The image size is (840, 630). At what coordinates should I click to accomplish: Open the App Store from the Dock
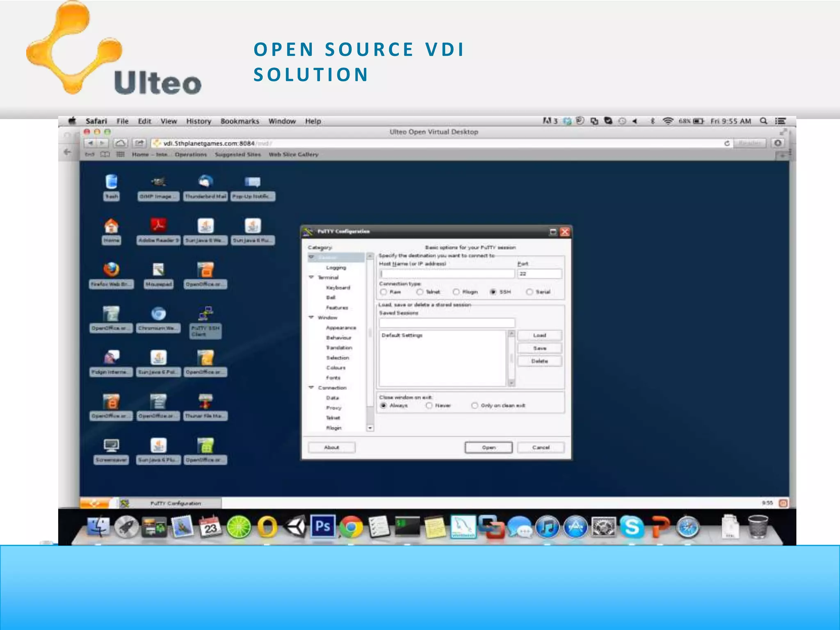pos(576,527)
